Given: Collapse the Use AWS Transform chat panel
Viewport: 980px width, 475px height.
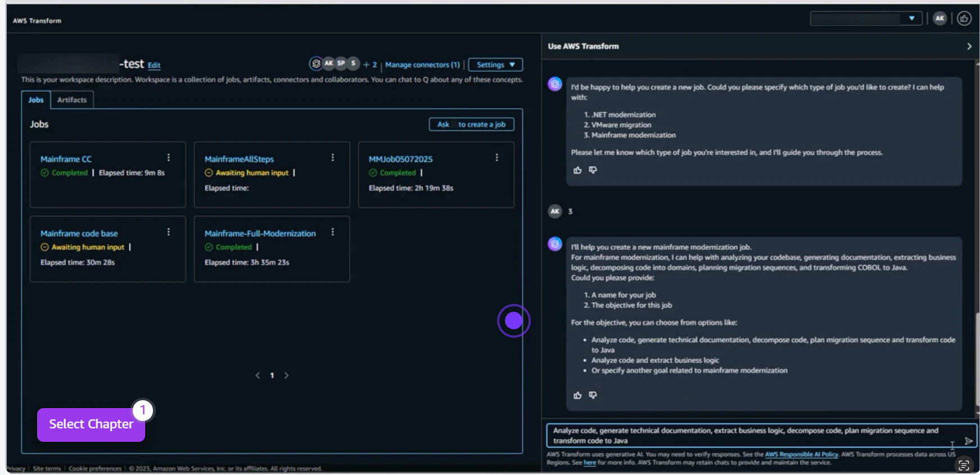Looking at the screenshot, I should pos(969,46).
